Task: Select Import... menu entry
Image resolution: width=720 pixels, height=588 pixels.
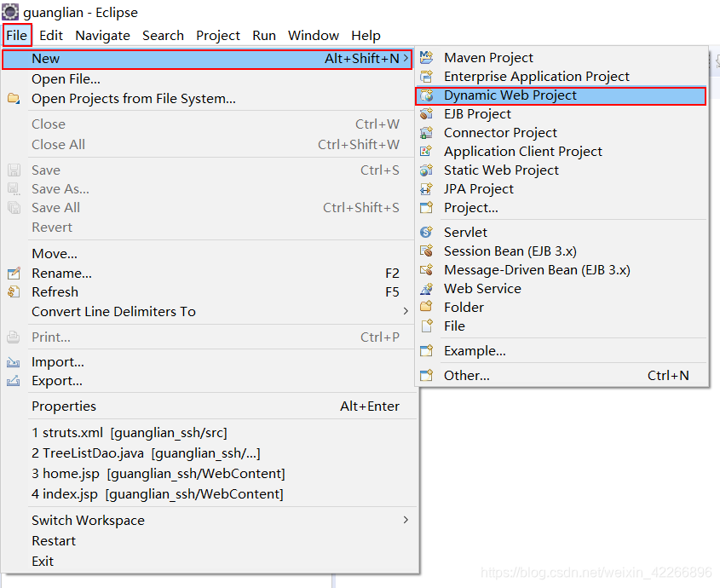Action: coord(210,362)
